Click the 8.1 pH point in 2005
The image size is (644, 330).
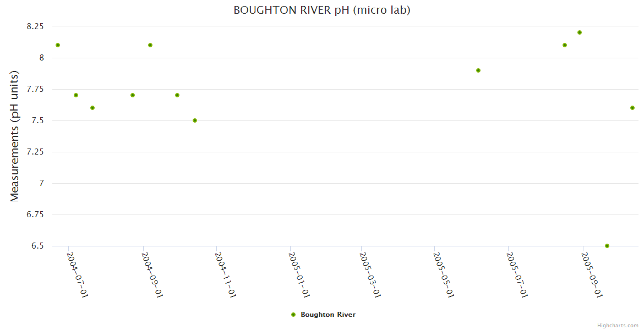565,45
